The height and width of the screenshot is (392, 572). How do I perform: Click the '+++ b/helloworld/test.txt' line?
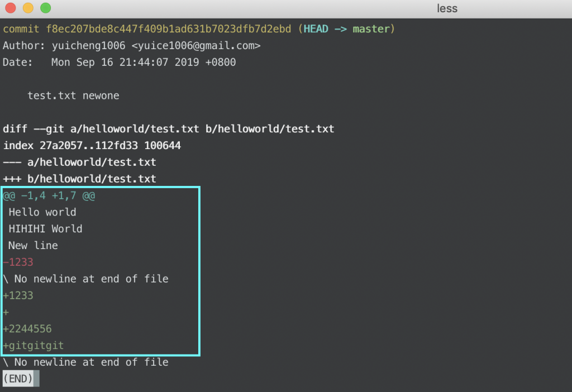pos(79,179)
